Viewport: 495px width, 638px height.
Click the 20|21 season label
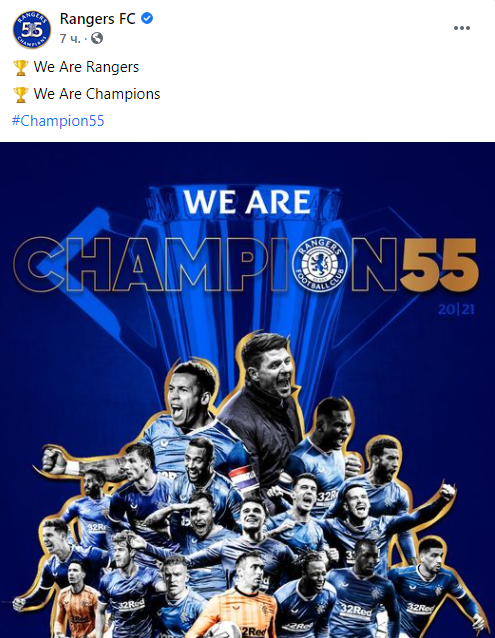point(456,310)
